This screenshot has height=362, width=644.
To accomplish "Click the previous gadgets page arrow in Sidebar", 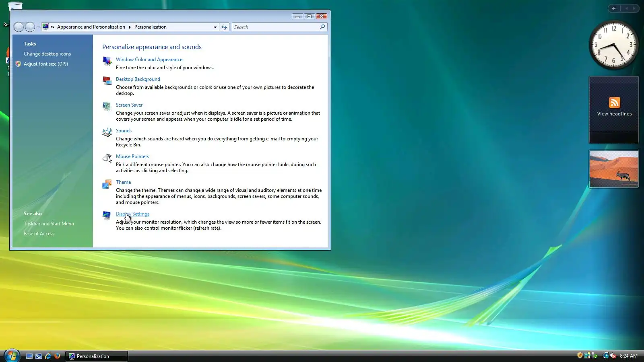I will 626,8.
